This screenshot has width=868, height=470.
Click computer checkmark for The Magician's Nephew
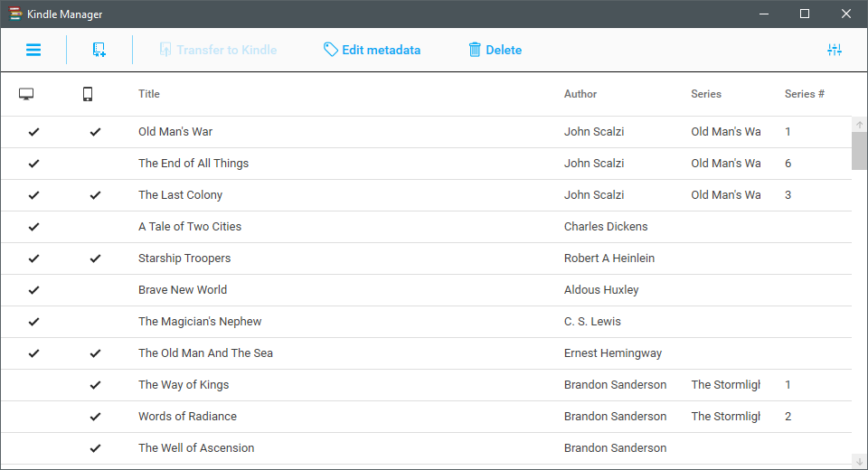pos(33,321)
